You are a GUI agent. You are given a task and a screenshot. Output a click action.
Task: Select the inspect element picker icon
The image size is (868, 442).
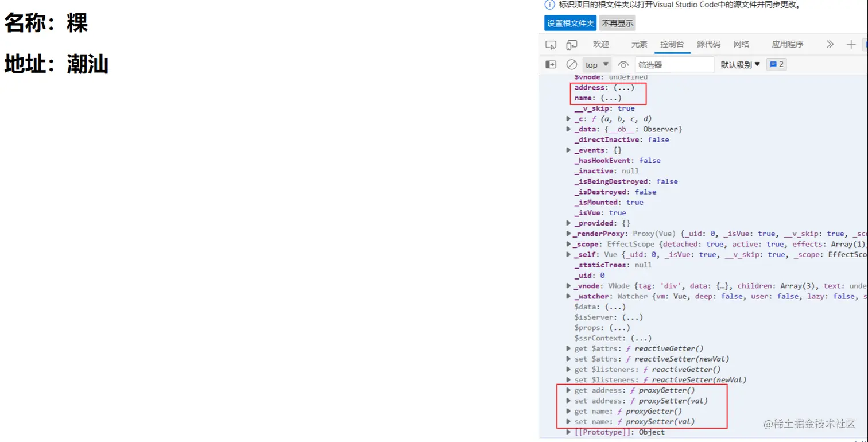(551, 45)
